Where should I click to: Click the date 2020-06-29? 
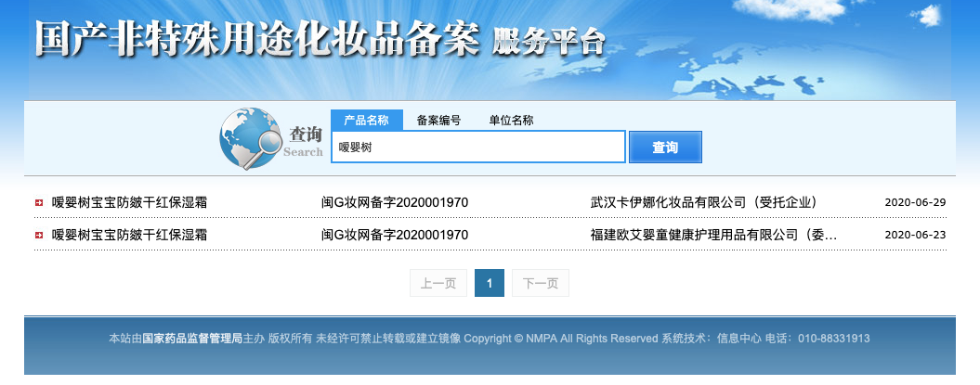915,202
